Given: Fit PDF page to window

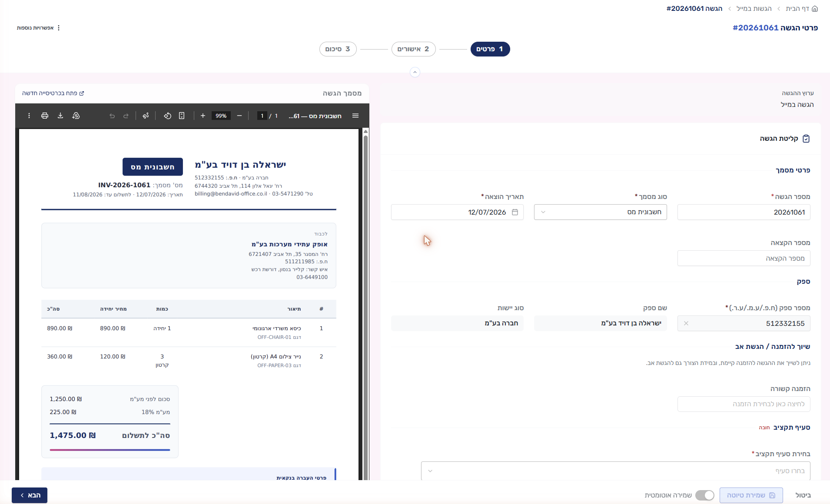Looking at the screenshot, I should 182,116.
